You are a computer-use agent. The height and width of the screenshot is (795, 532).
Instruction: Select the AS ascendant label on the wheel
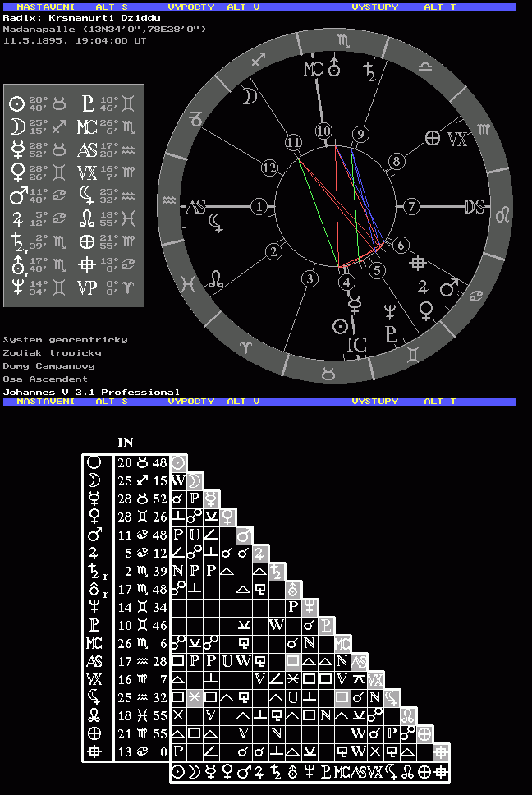(195, 207)
